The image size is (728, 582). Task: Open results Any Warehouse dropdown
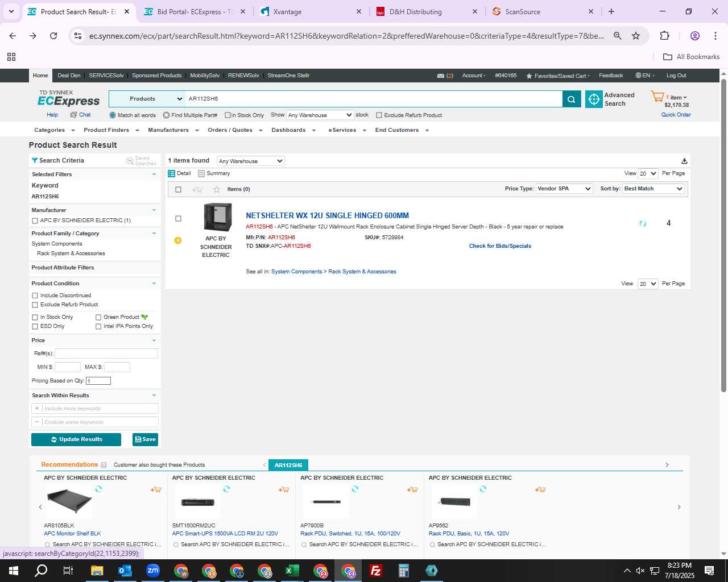tap(250, 161)
